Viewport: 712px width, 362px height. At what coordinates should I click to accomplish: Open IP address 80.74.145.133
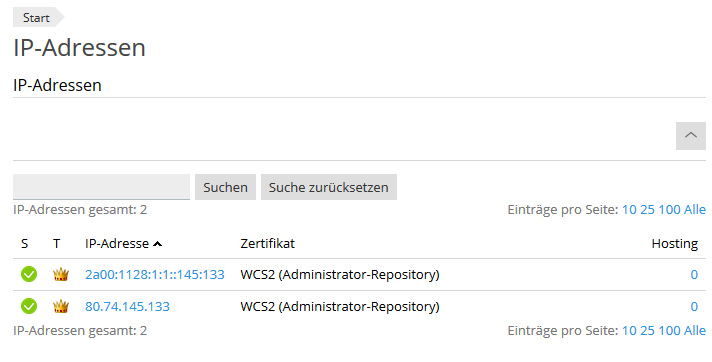point(128,306)
